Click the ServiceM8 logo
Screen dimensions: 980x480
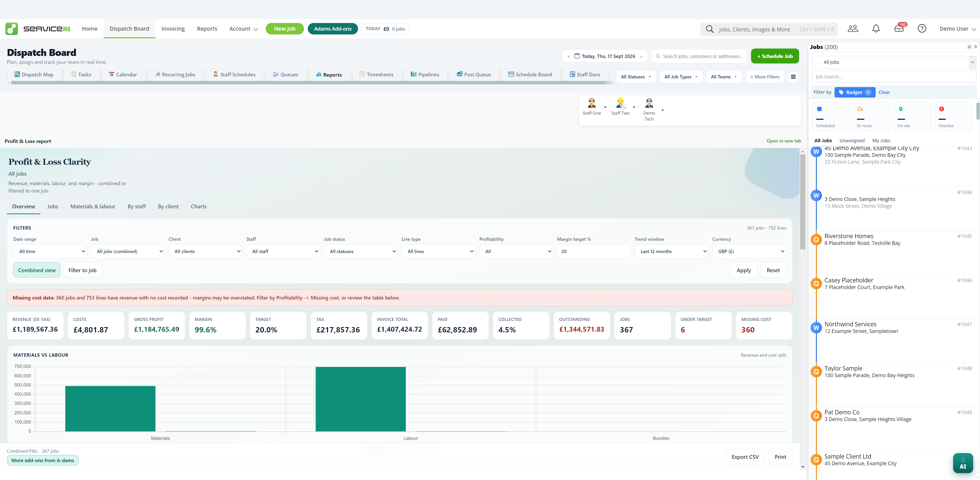point(38,29)
